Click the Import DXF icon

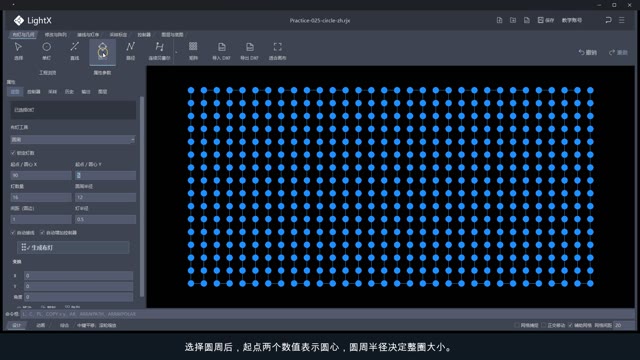coord(221,47)
